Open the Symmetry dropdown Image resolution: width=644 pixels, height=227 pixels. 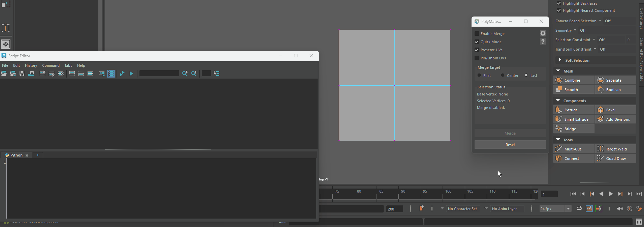tap(575, 30)
